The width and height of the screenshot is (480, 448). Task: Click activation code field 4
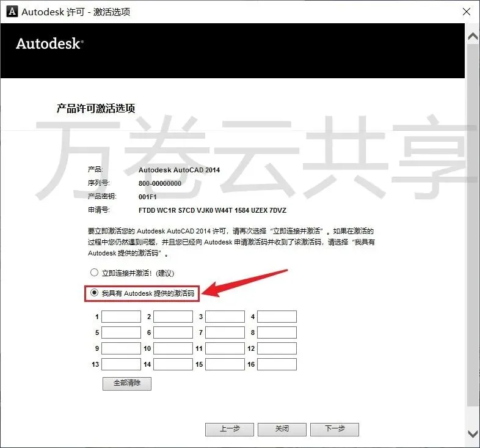coord(277,317)
